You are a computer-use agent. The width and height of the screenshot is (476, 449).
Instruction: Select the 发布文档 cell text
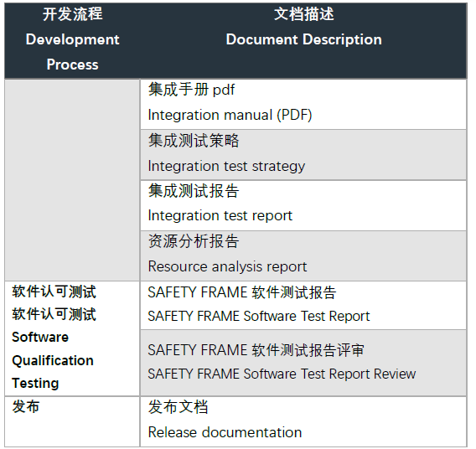click(x=178, y=407)
